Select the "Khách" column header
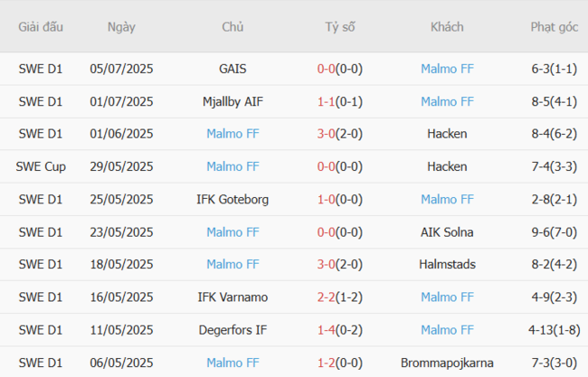Image resolution: width=588 pixels, height=377 pixels. click(x=447, y=27)
